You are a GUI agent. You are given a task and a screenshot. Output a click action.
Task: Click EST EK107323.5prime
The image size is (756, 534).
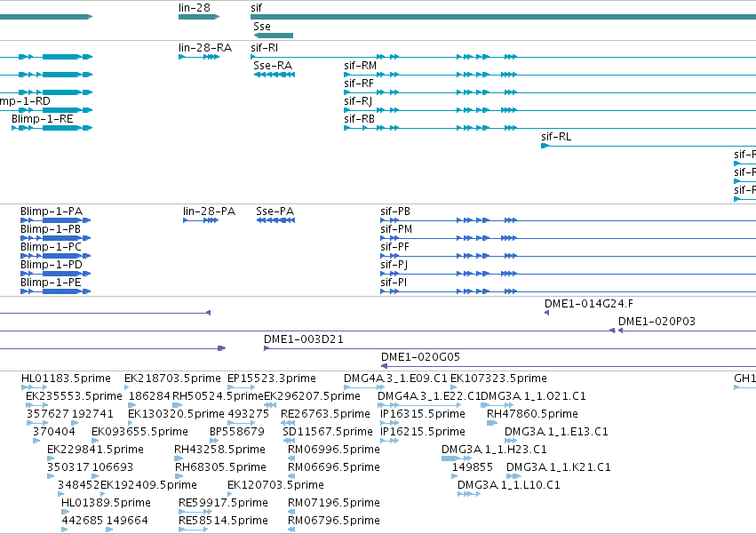tap(453, 387)
